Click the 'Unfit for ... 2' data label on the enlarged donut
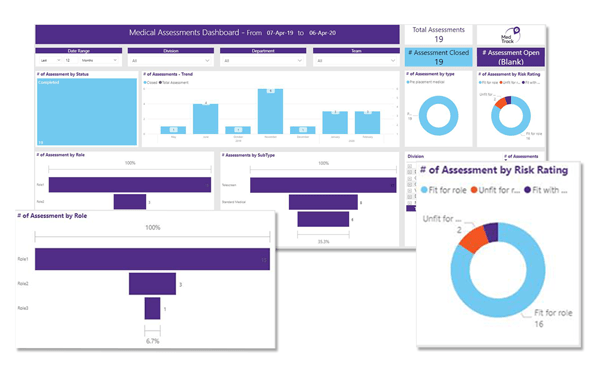 pyautogui.click(x=442, y=224)
